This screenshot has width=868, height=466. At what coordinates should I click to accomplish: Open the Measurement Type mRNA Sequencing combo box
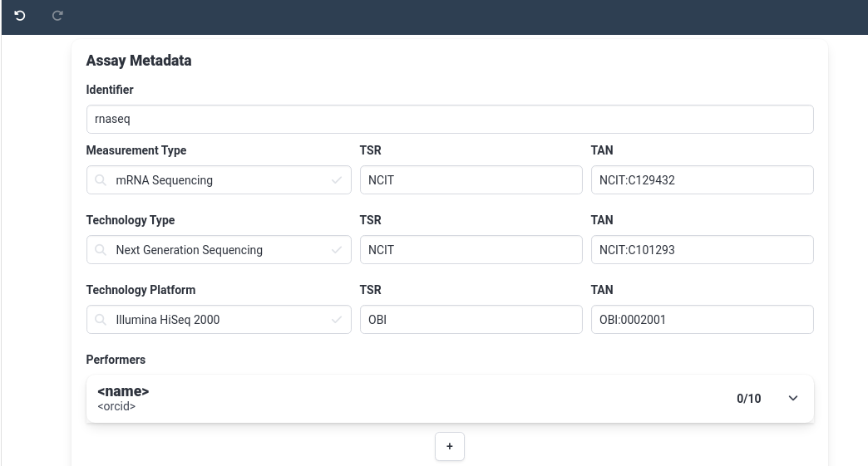click(x=219, y=180)
